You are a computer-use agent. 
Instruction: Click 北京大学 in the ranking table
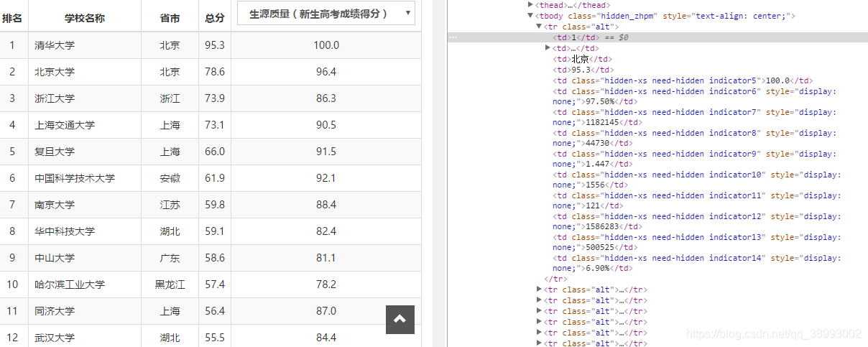[x=55, y=72]
